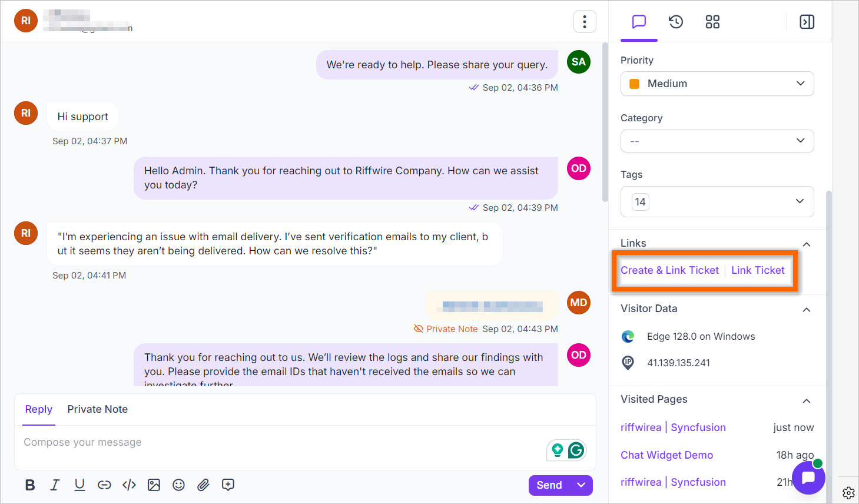Collapse the Visited Pages section
Viewport: 859px width, 504px height.
(x=807, y=401)
